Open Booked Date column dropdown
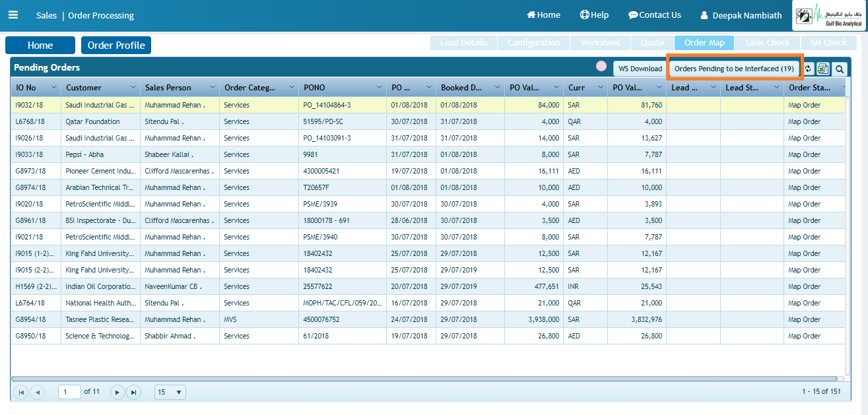Viewport: 868px width, 415px height. (x=497, y=88)
